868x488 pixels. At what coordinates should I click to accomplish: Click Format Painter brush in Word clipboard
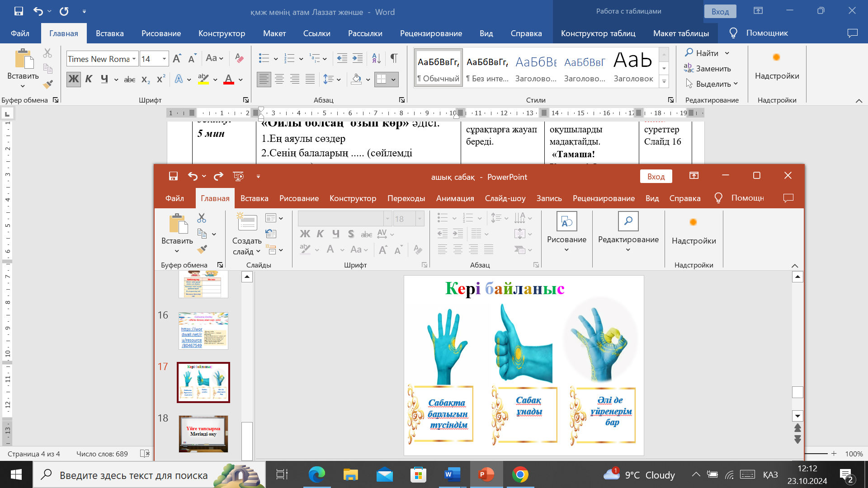[47, 84]
